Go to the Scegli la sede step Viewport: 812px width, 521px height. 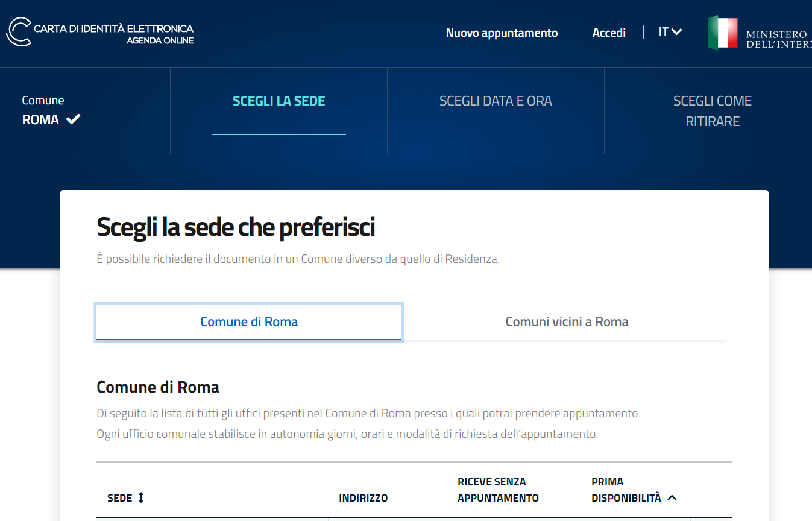(x=279, y=101)
